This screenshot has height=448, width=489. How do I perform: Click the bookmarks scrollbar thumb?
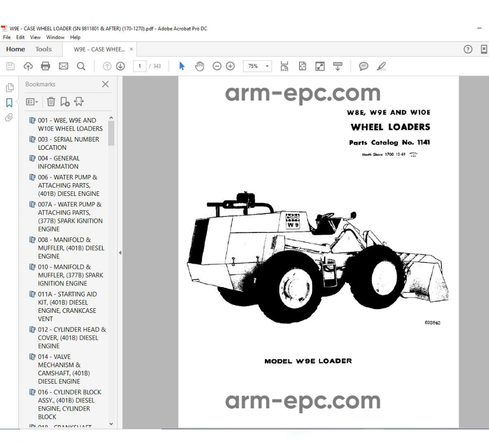(111, 133)
